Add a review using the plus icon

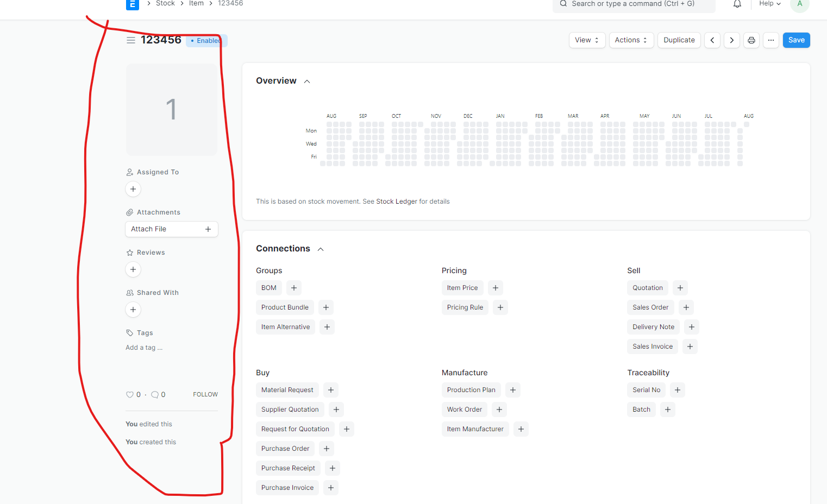(133, 269)
